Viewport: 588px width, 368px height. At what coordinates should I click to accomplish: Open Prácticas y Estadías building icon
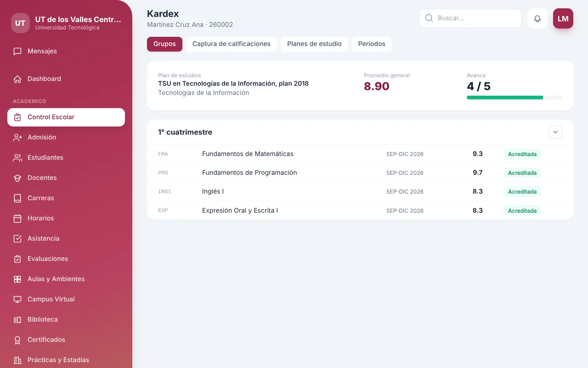17,360
